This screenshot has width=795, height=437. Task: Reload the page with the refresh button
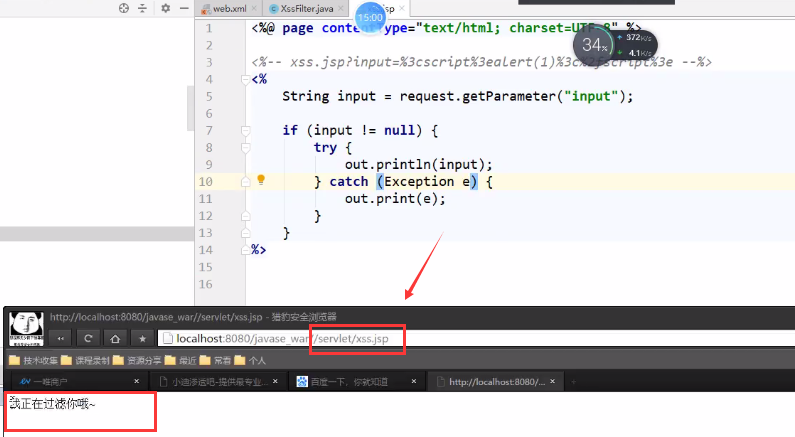[88, 338]
